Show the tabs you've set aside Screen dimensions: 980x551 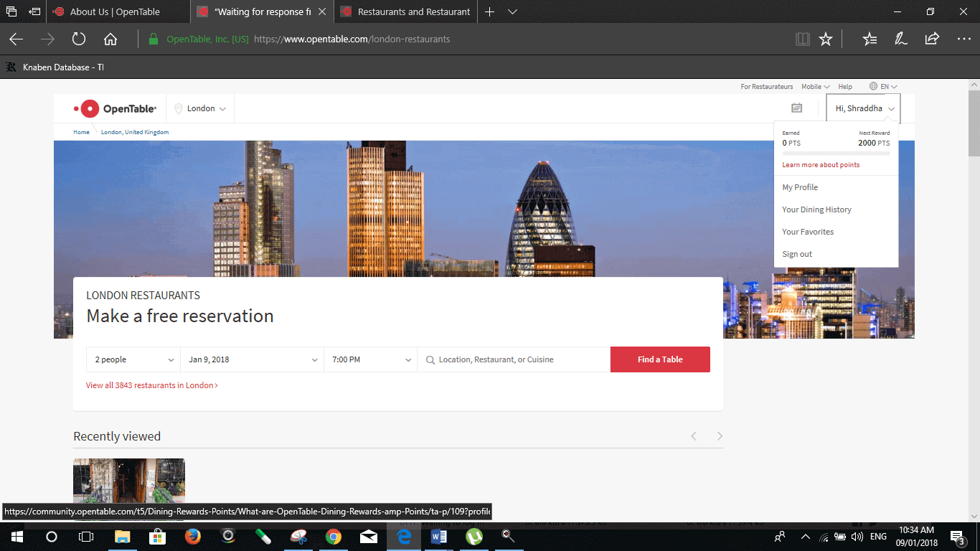point(11,11)
